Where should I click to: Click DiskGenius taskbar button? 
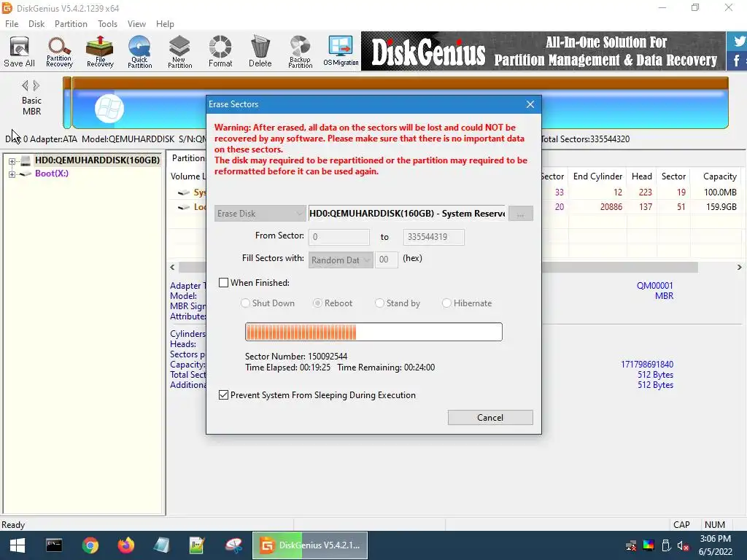[309, 545]
